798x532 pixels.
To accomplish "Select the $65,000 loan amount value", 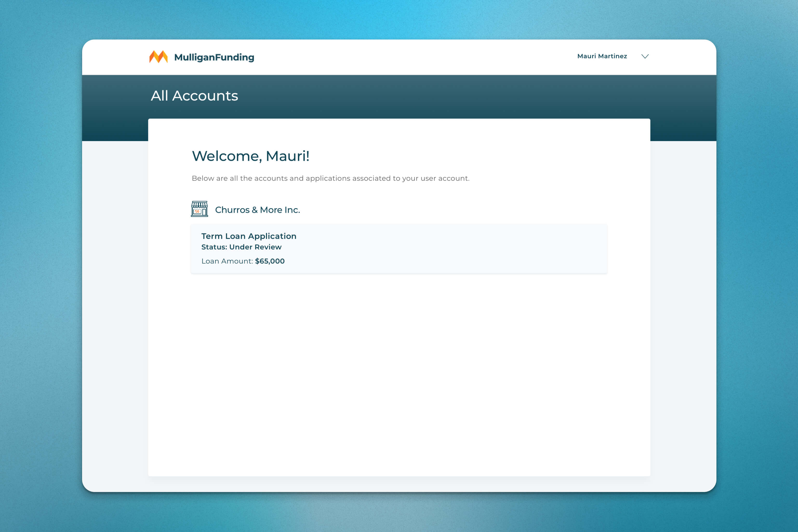I will tap(270, 261).
